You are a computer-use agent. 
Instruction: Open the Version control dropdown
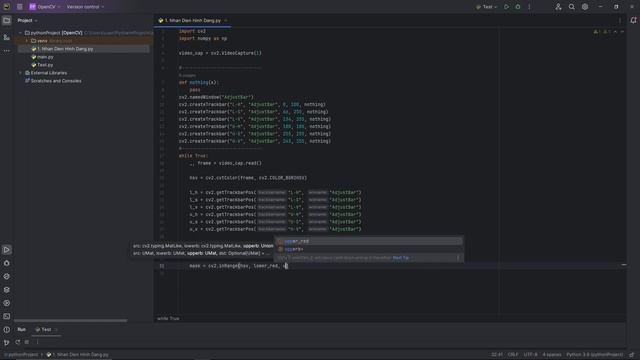85,7
